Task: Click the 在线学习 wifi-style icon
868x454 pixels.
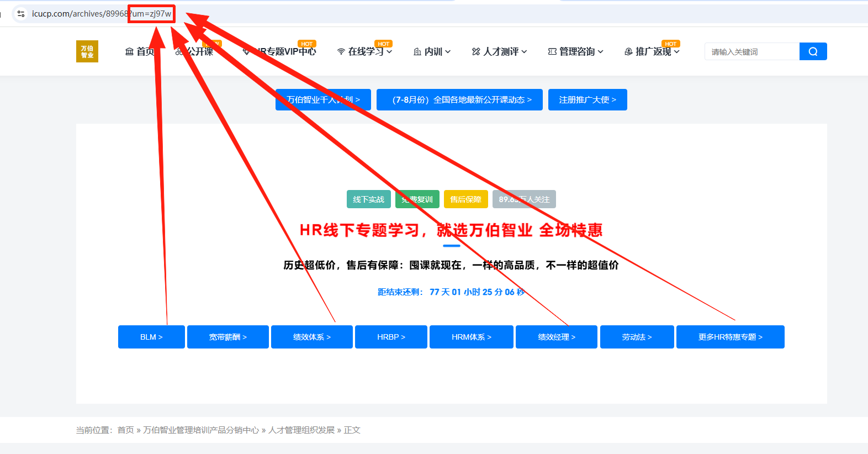Action: [x=341, y=52]
